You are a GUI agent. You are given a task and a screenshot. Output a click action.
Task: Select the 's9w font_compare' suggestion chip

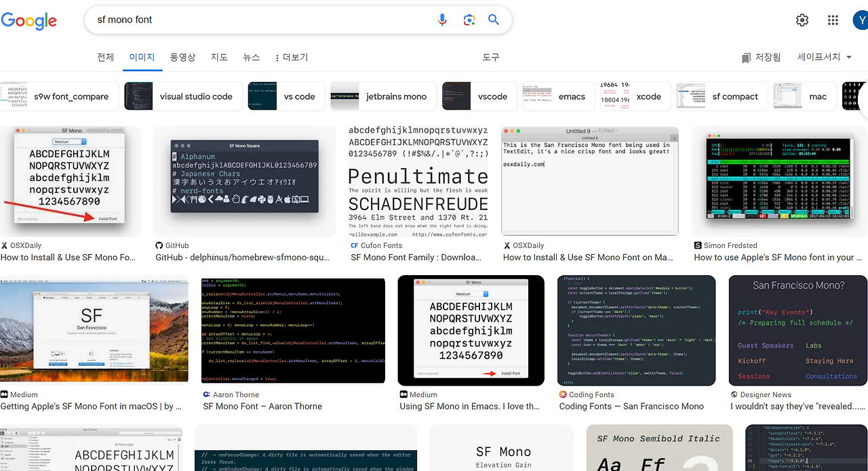pos(59,96)
